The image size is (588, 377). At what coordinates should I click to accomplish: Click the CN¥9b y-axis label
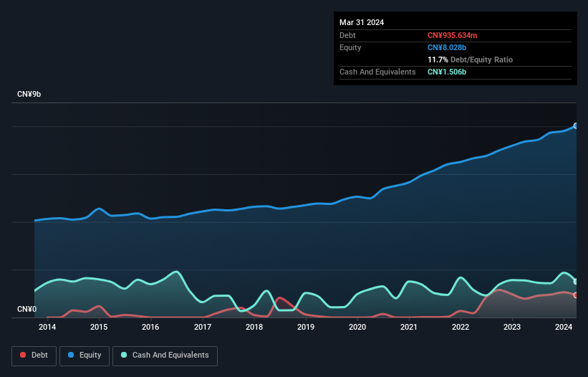(x=29, y=94)
